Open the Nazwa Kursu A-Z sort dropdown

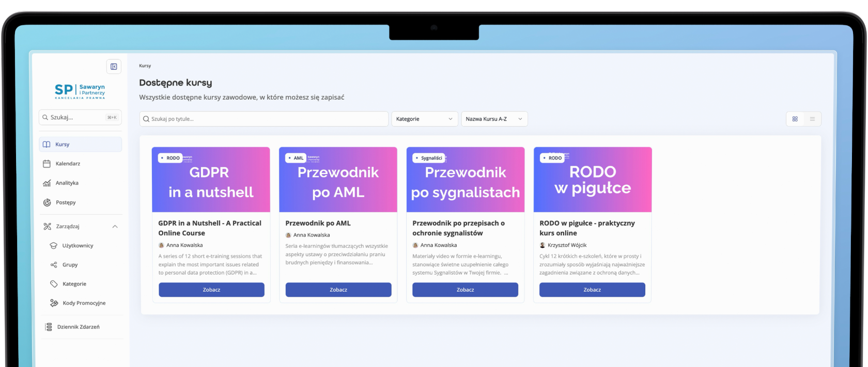494,119
